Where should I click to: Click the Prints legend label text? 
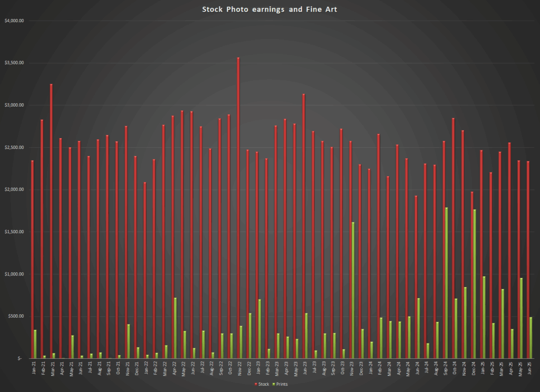(x=282, y=384)
